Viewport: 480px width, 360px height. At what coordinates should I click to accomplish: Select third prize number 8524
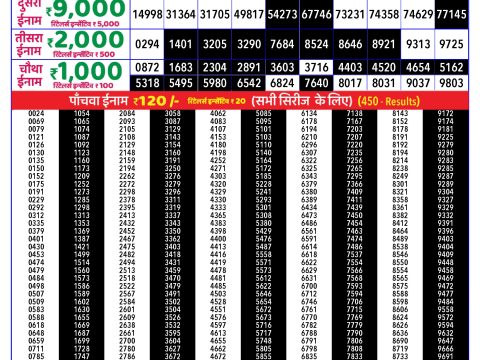316,44
